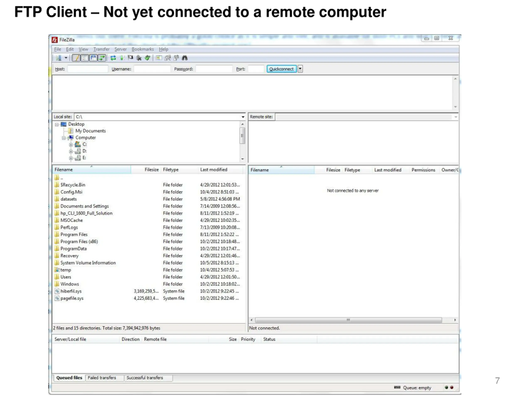Click the Quickconnect button
Screen dimensions: 532x399
[x=281, y=69]
